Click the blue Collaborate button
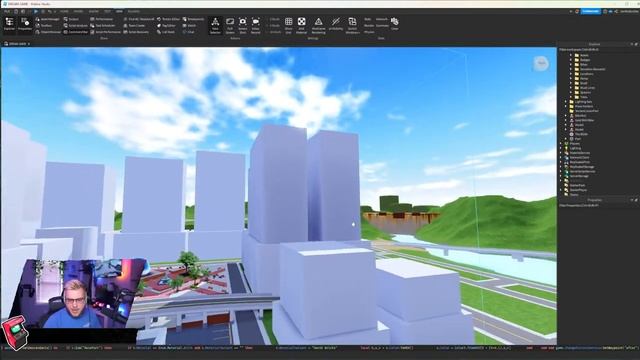The image size is (640, 360). coord(591,11)
